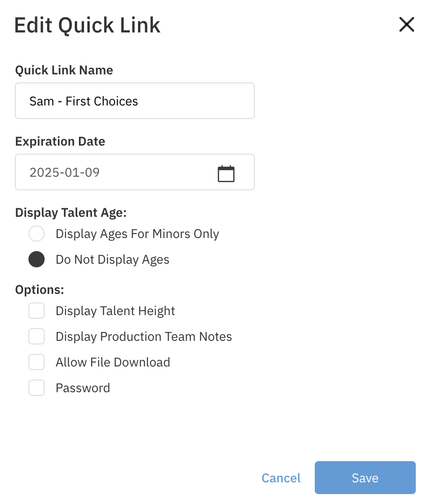Image resolution: width=423 pixels, height=504 pixels.
Task: Open the expiration date calendar picker
Action: (x=226, y=174)
